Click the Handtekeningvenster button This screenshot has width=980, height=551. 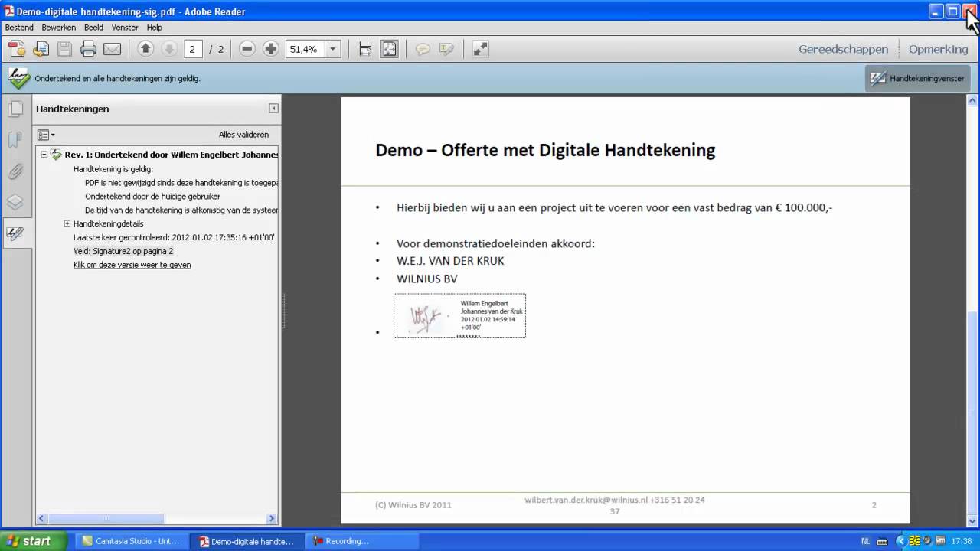[x=919, y=78]
